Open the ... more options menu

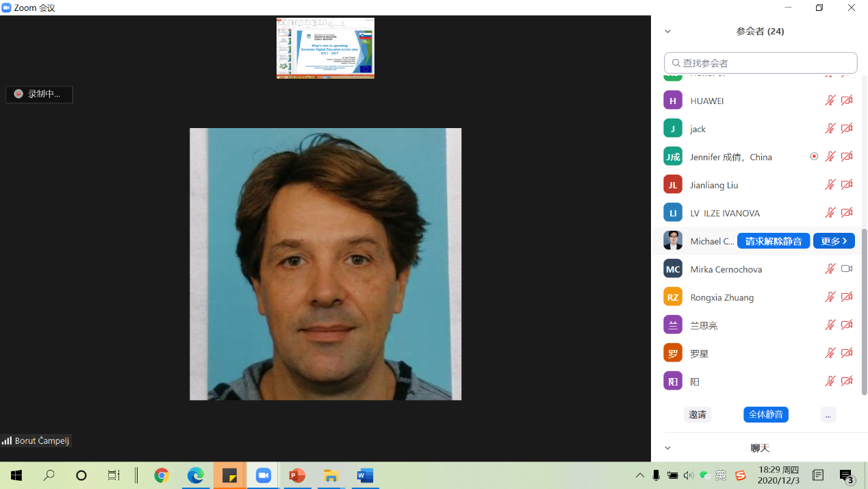[828, 414]
